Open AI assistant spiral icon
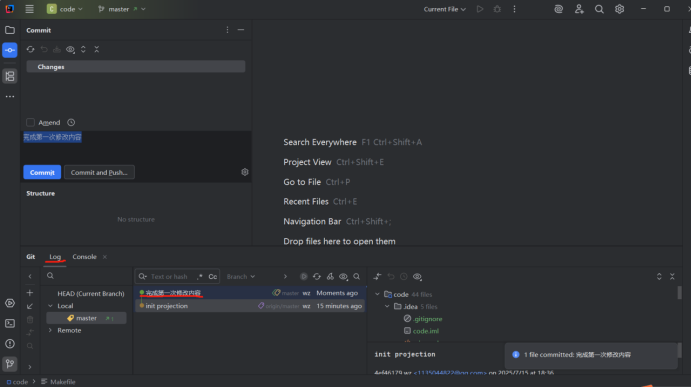The image size is (691, 387). [x=558, y=9]
